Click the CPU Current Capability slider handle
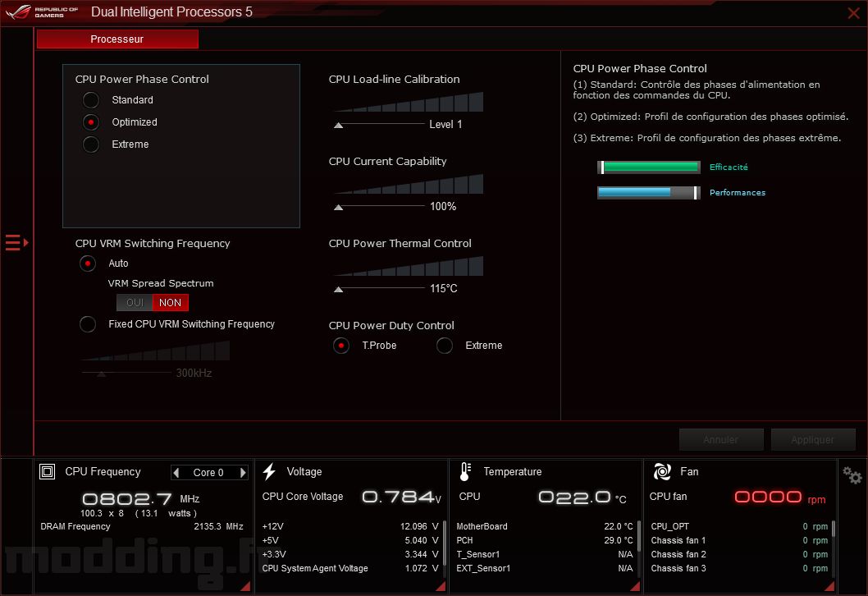The height and width of the screenshot is (596, 868). click(338, 208)
